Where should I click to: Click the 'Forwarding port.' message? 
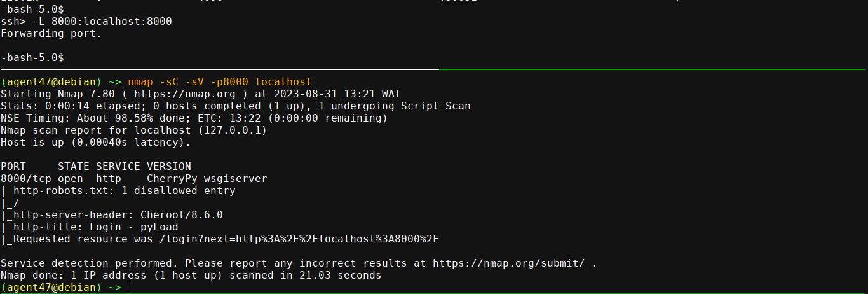51,33
